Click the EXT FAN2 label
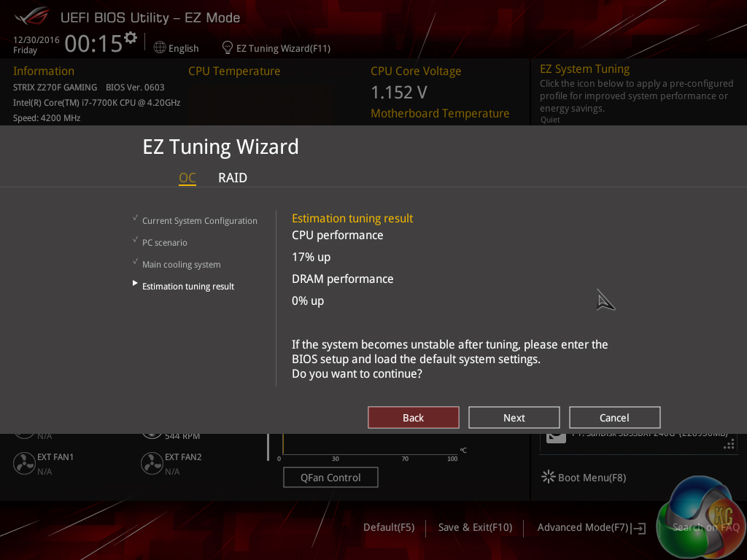This screenshot has width=747, height=560. tap(183, 456)
